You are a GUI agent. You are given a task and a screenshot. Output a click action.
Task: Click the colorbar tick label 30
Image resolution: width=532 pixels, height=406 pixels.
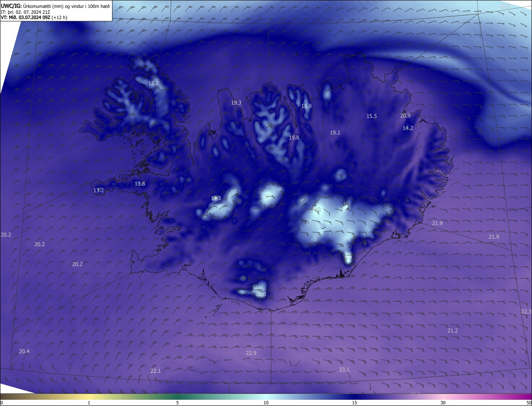tap(443, 403)
